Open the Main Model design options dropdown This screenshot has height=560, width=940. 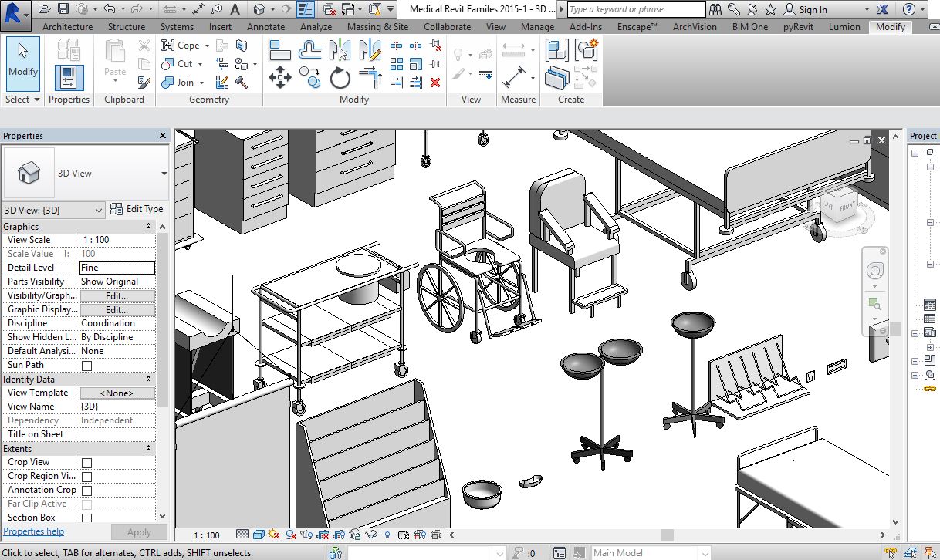[x=704, y=553]
